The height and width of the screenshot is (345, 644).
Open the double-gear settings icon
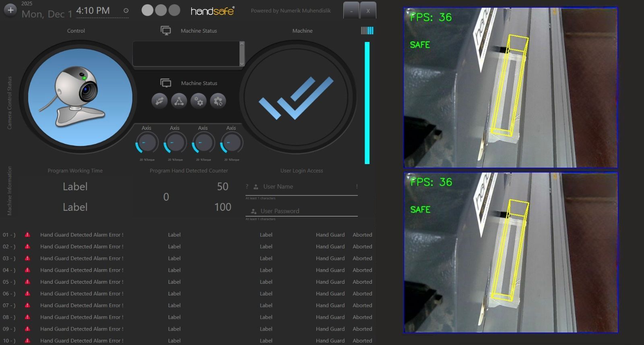point(198,101)
